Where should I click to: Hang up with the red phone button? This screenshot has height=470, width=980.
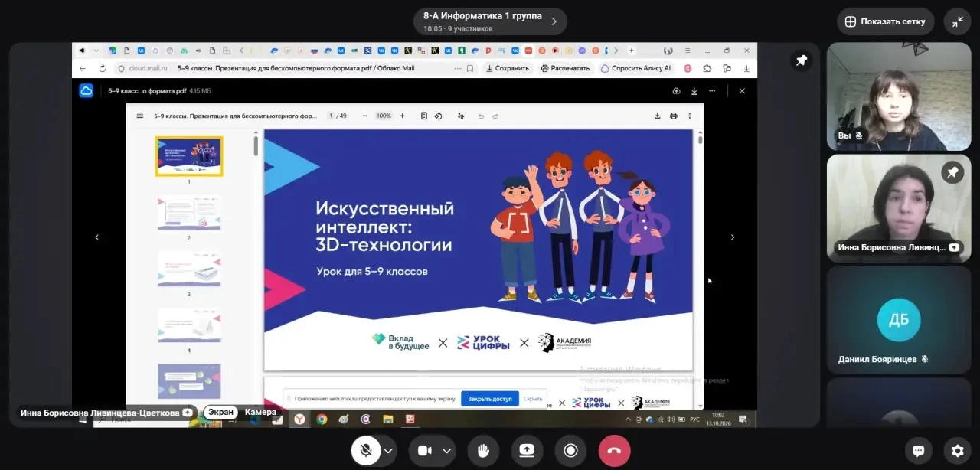pyautogui.click(x=614, y=451)
